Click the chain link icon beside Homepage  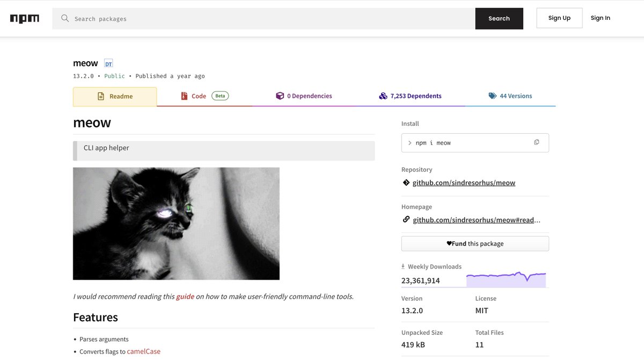[406, 220]
